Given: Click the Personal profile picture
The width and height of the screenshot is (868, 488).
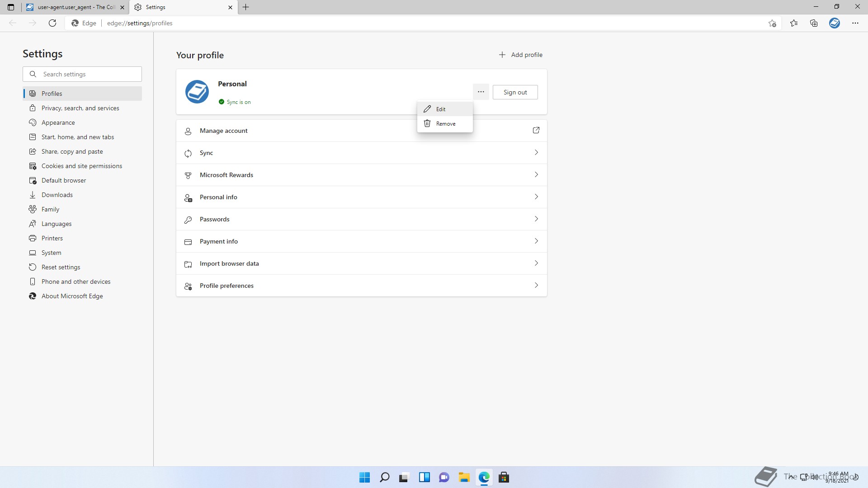Looking at the screenshot, I should coord(197,92).
